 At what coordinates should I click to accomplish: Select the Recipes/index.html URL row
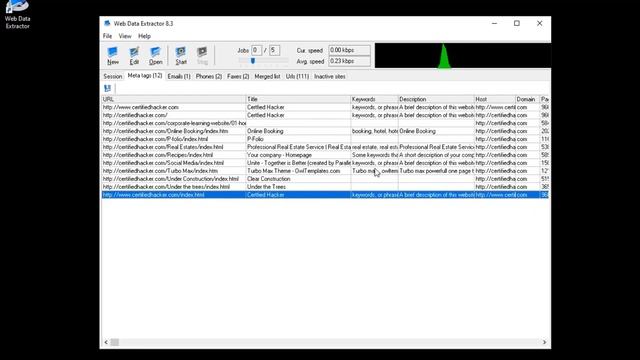pos(325,155)
